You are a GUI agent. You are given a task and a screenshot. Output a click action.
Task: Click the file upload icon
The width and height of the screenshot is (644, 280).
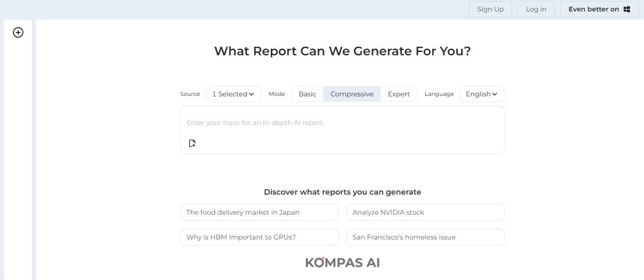(x=192, y=143)
